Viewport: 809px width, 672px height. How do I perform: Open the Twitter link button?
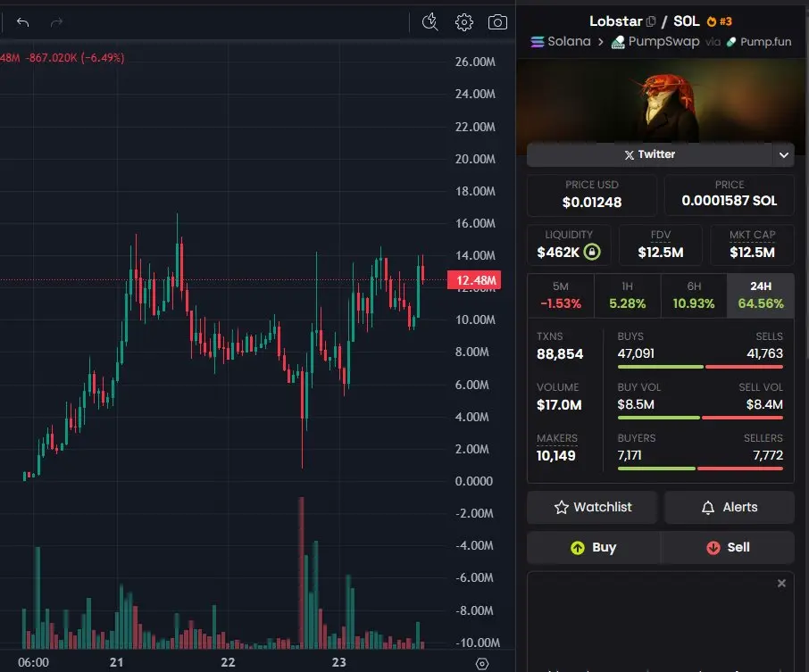point(649,154)
